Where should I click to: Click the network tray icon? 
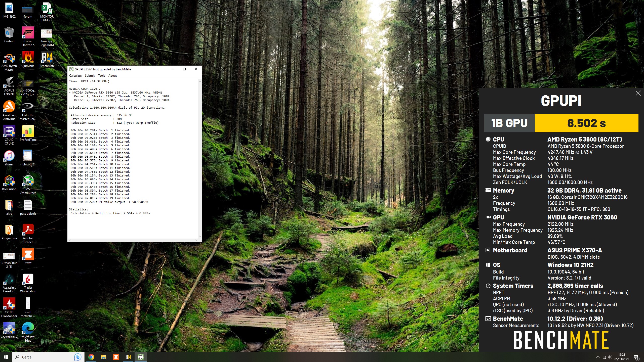click(604, 357)
